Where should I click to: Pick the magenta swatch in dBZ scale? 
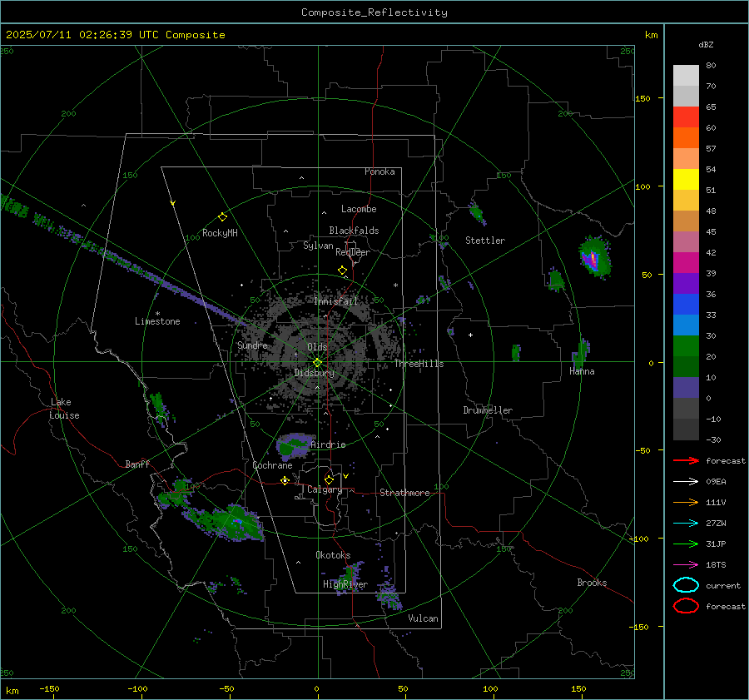click(686, 263)
